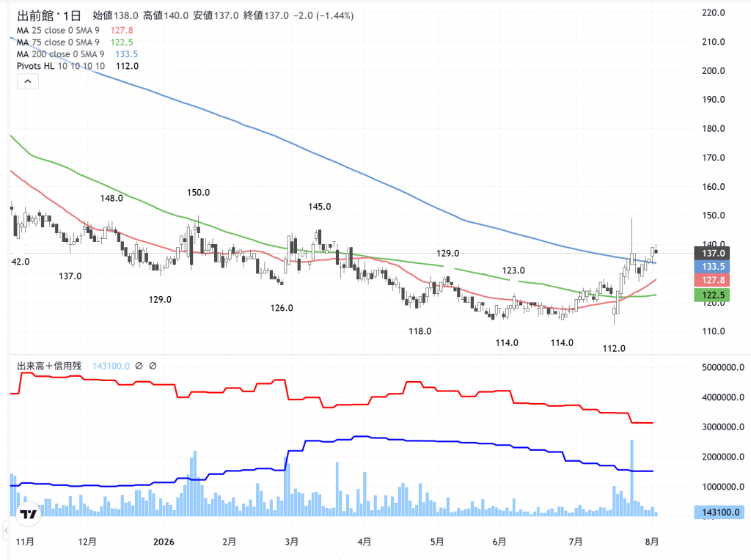Click the 3000000.0 volume scale label
The image size is (751, 560).
pyautogui.click(x=723, y=427)
